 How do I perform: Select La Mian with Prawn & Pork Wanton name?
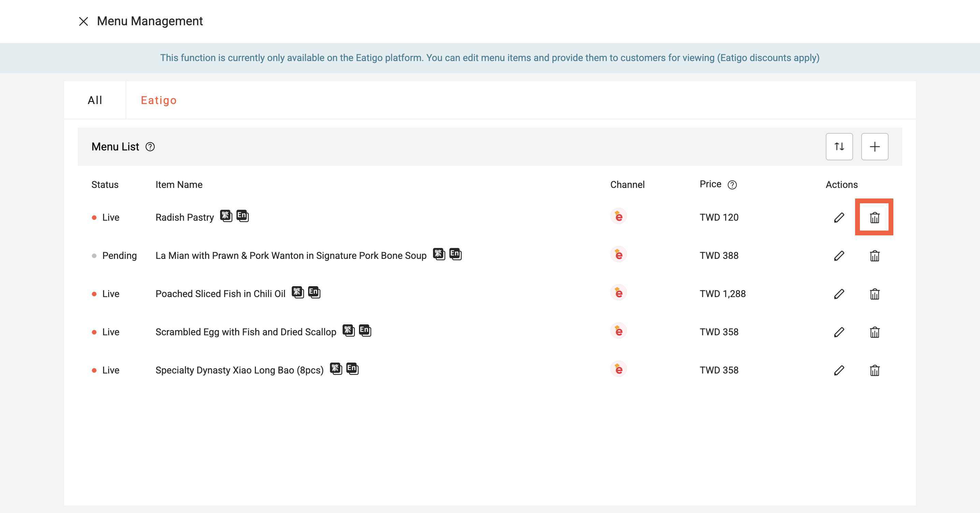point(291,255)
